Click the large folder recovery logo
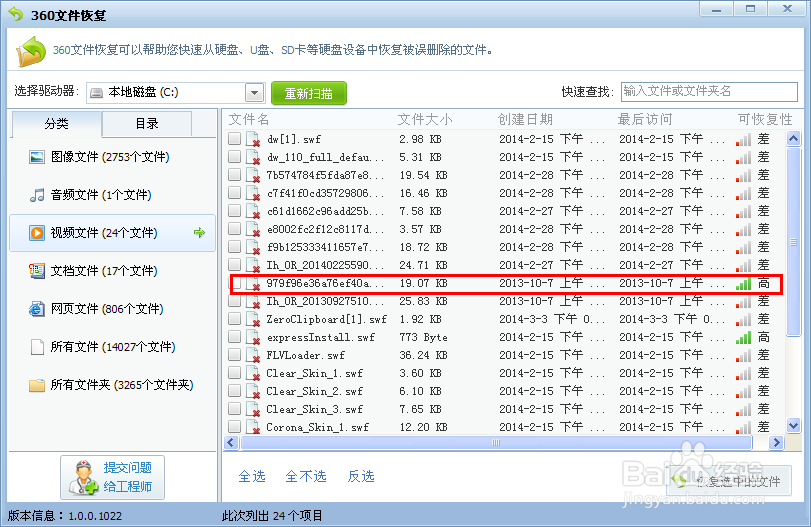The height and width of the screenshot is (527, 811). pyautogui.click(x=31, y=51)
